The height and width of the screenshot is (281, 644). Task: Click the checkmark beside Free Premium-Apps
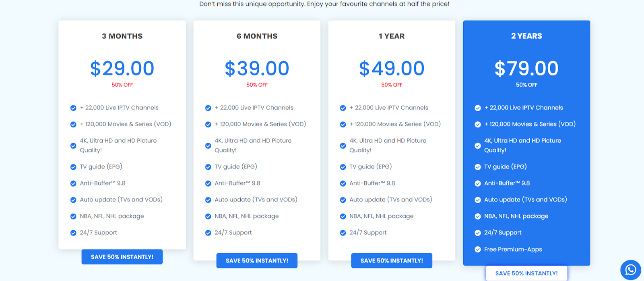pos(477,249)
